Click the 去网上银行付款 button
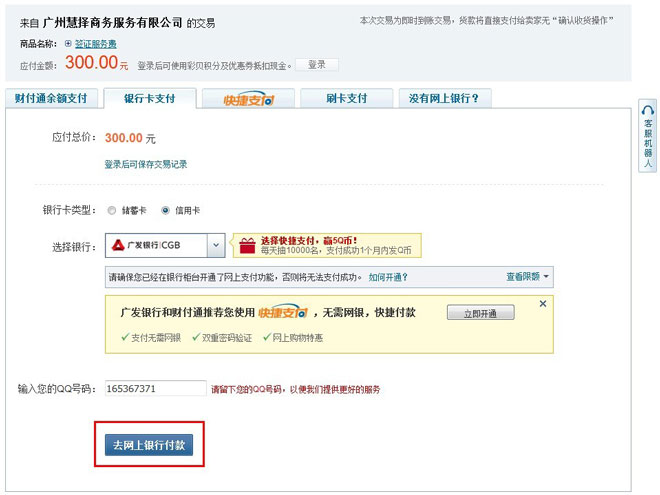Viewport: 660px width, 495px height. [x=149, y=445]
